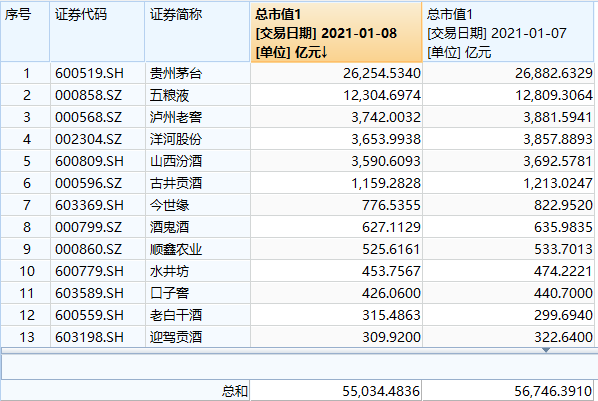Select the 贵州茅台 row name cell
Screen dimensions: 598x401
click(x=198, y=73)
